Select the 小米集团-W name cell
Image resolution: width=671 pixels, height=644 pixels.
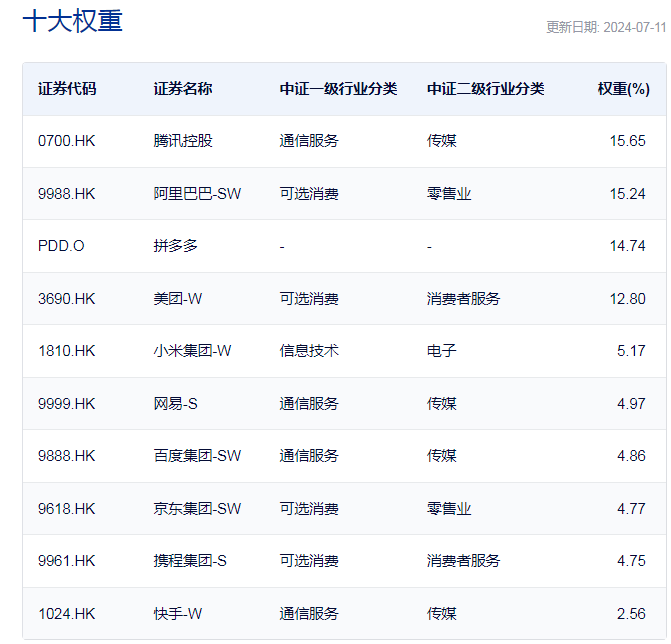click(x=192, y=351)
